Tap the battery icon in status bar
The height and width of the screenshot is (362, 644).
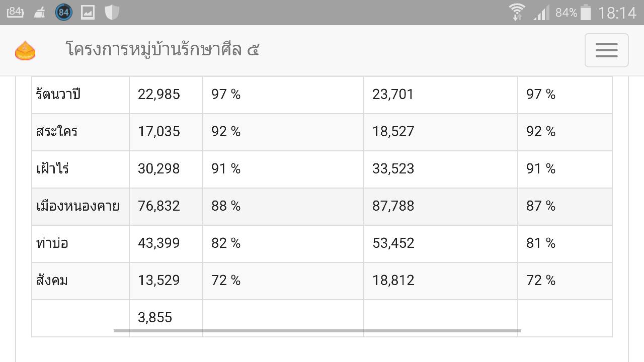coord(586,12)
